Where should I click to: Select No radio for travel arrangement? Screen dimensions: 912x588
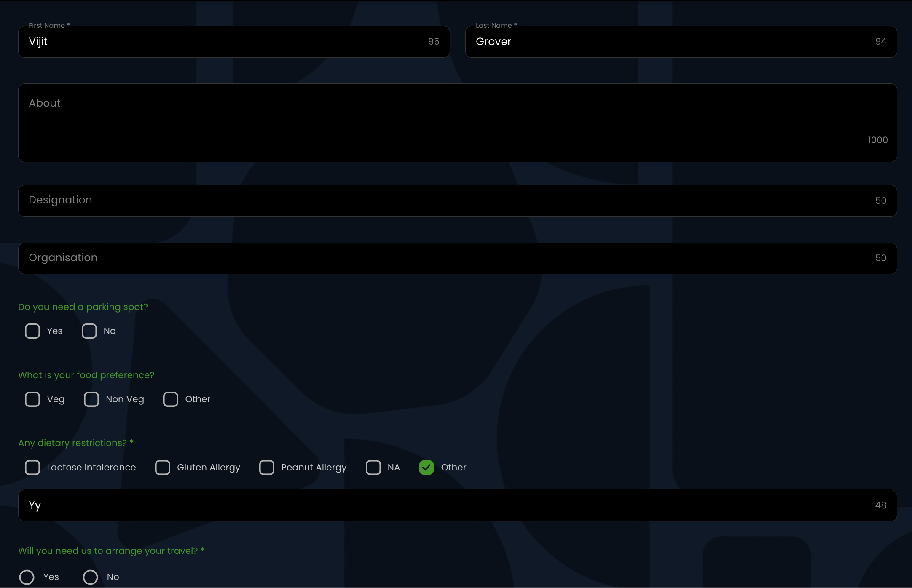click(90, 577)
